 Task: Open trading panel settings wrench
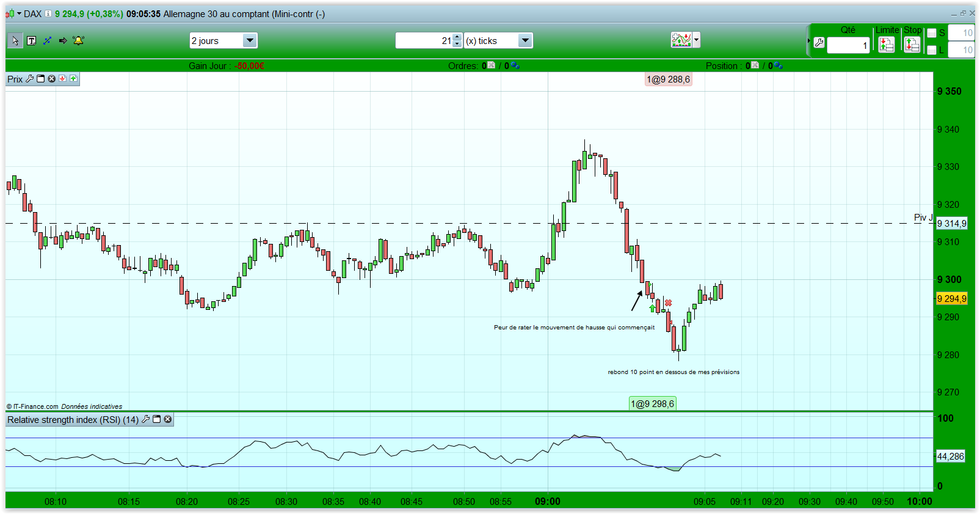pos(819,43)
